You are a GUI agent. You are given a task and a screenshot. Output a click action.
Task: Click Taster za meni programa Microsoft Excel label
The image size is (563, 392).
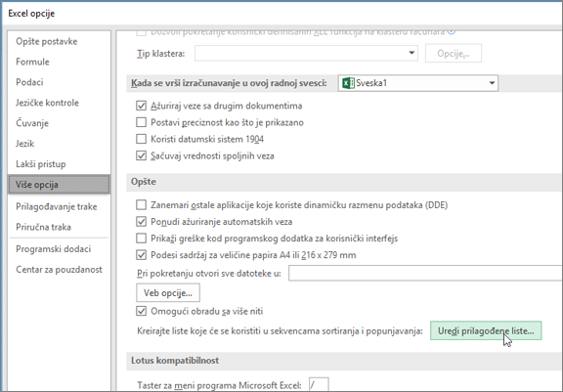click(x=219, y=385)
